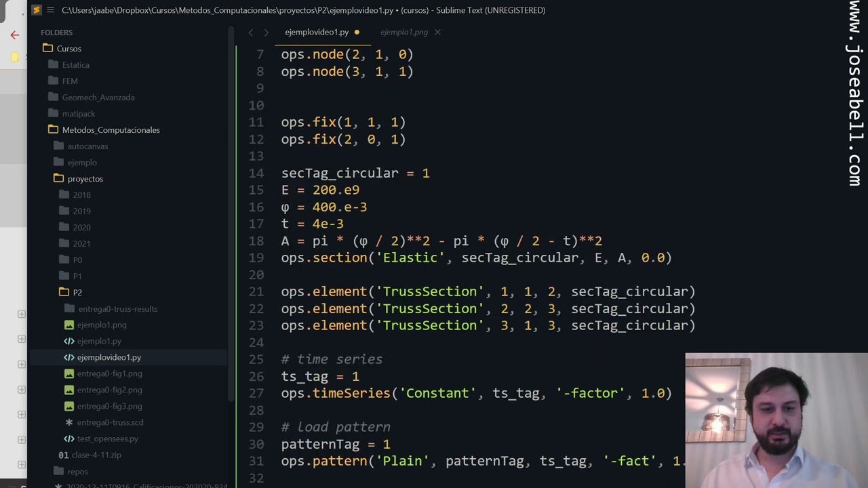Open clase-4-11.zip archive

pos(96,455)
